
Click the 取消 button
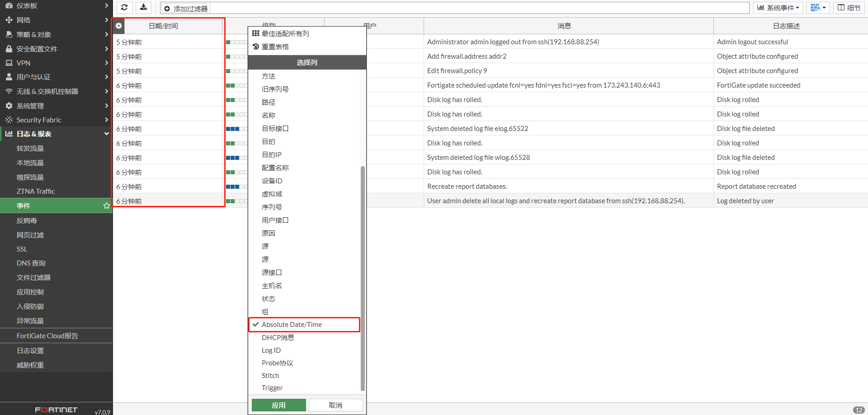[335, 405]
